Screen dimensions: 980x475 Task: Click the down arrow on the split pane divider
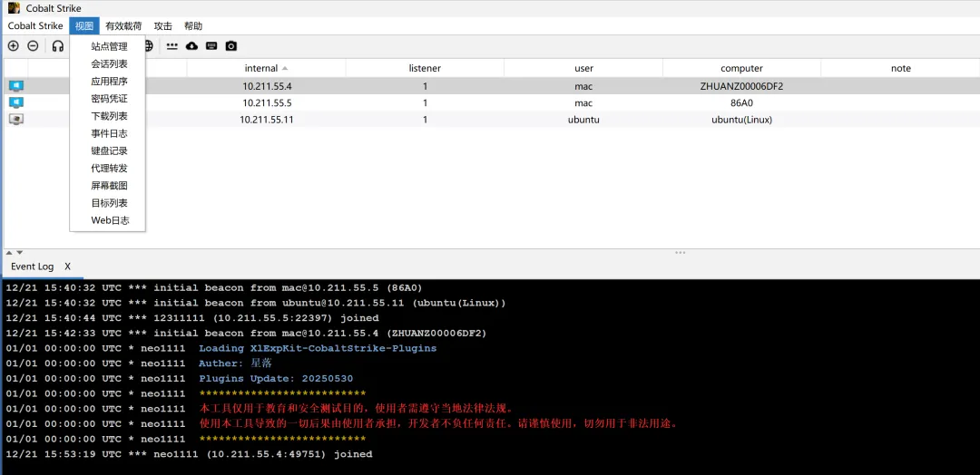tap(19, 253)
